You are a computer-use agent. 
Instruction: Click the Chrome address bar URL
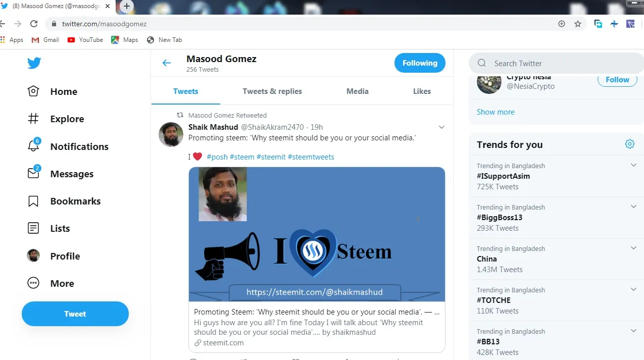pyautogui.click(x=105, y=24)
